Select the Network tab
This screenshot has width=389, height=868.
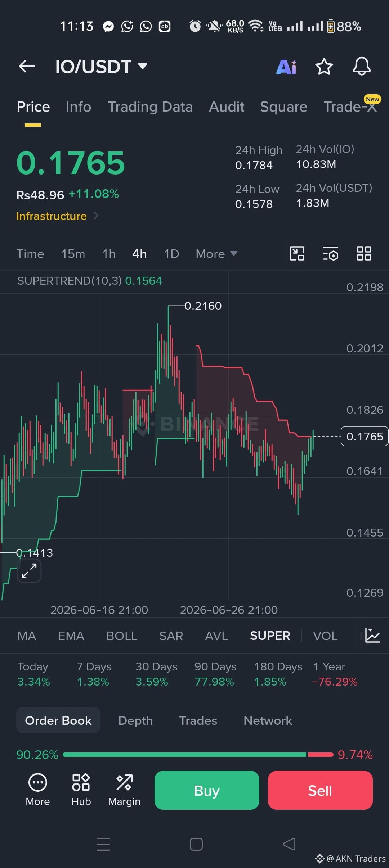[268, 720]
